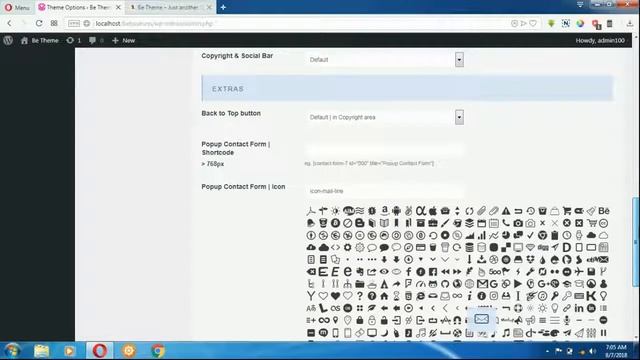Choose the Digg logo icon

click(x=542, y=247)
